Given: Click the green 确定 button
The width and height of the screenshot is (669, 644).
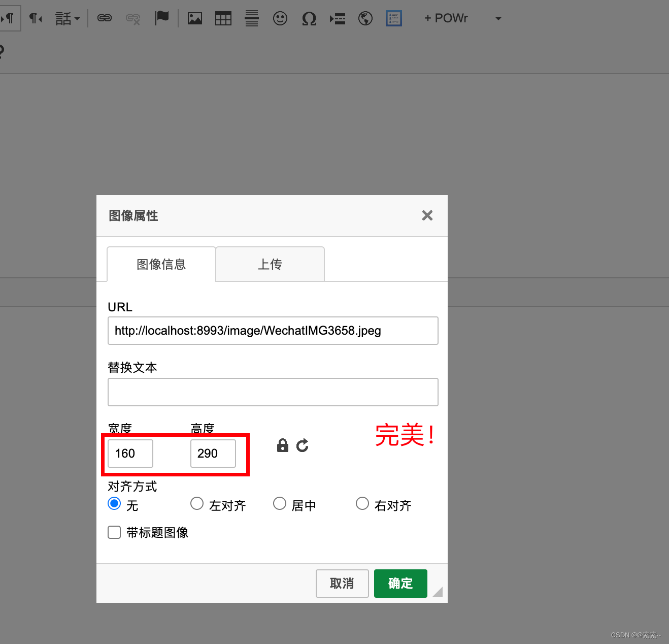Looking at the screenshot, I should click(x=400, y=584).
